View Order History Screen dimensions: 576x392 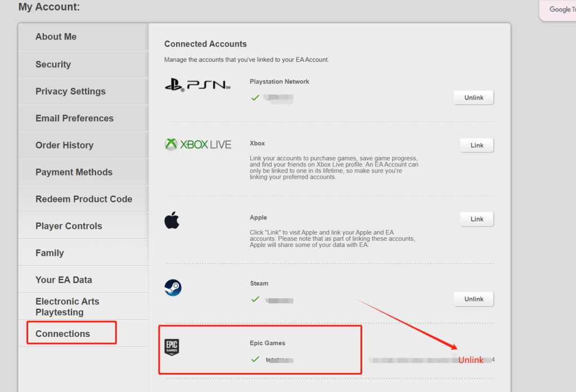pos(84,145)
